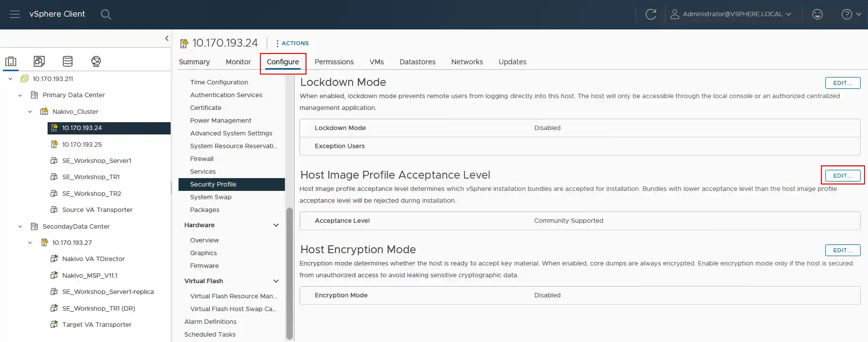868x342 pixels.
Task: Click the configure menu vertical scrollbar
Action: click(289, 274)
